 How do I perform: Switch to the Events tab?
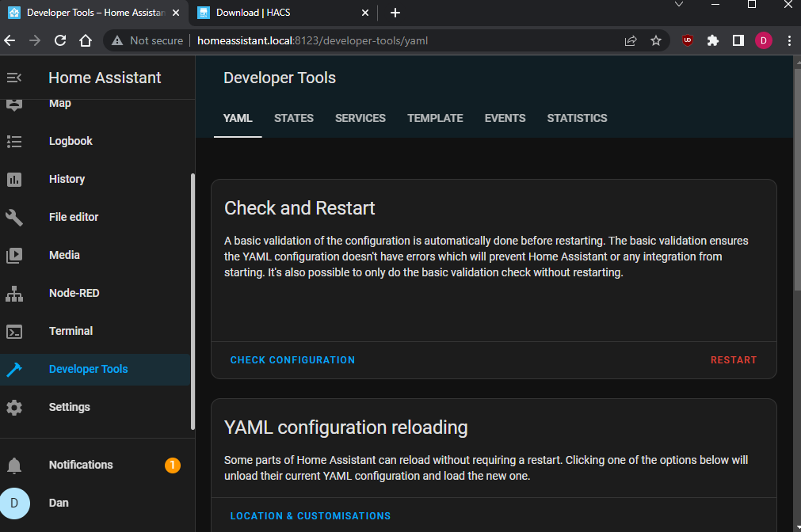click(x=505, y=119)
